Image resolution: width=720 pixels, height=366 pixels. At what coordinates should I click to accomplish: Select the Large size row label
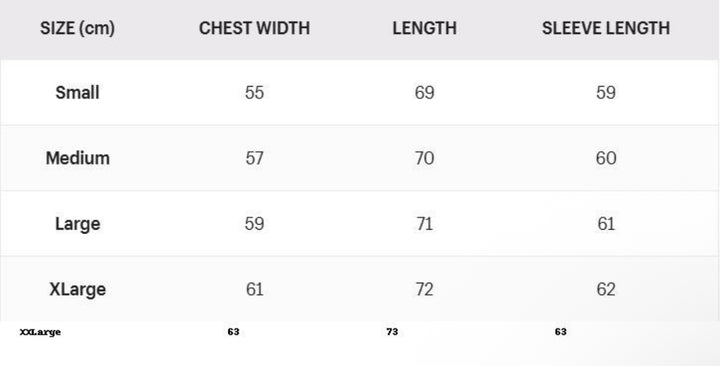78,224
